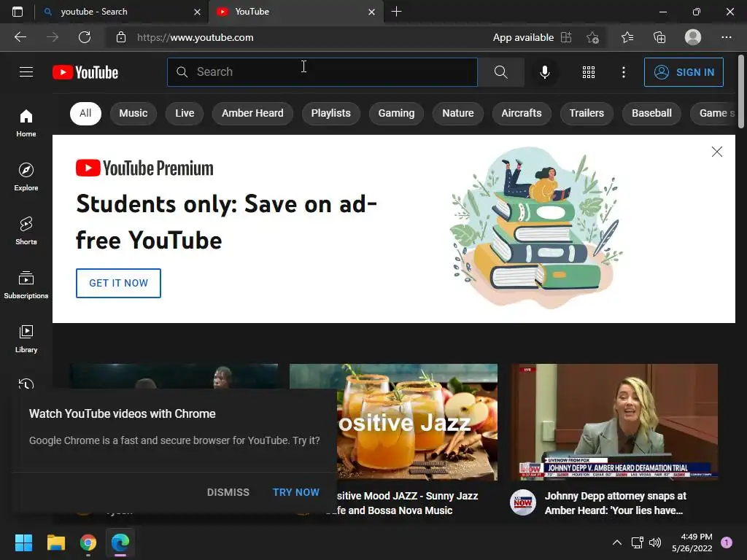Dismiss the Chrome suggestion popup

228,492
